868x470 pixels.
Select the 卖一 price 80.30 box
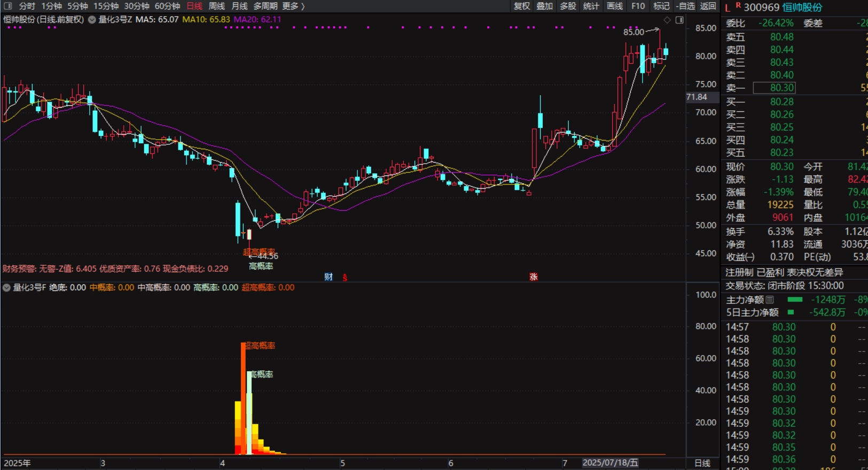774,88
